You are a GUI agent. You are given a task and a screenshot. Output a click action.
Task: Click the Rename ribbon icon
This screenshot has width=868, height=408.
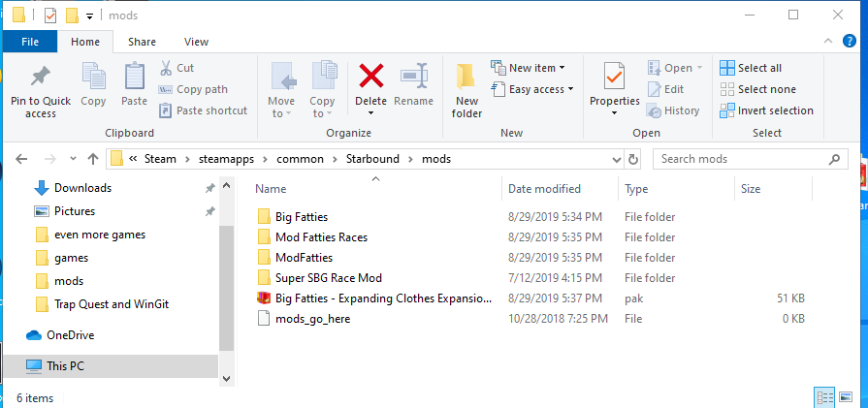pyautogui.click(x=414, y=77)
